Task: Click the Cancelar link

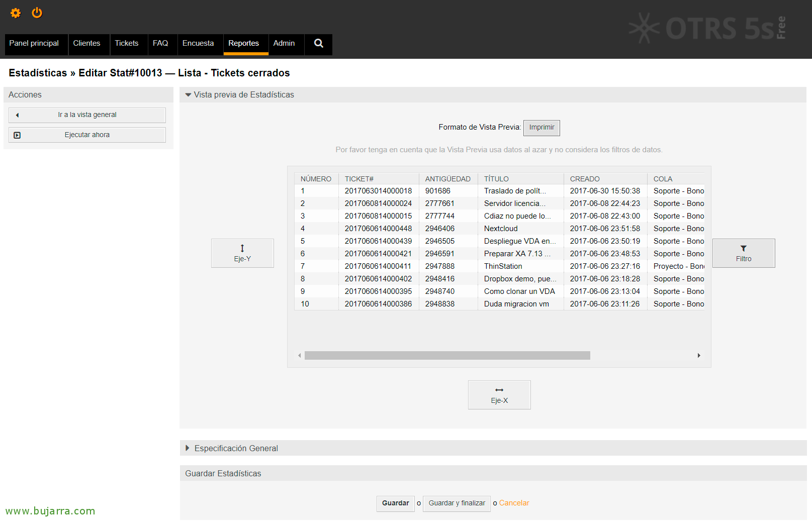Action: pyautogui.click(x=514, y=503)
